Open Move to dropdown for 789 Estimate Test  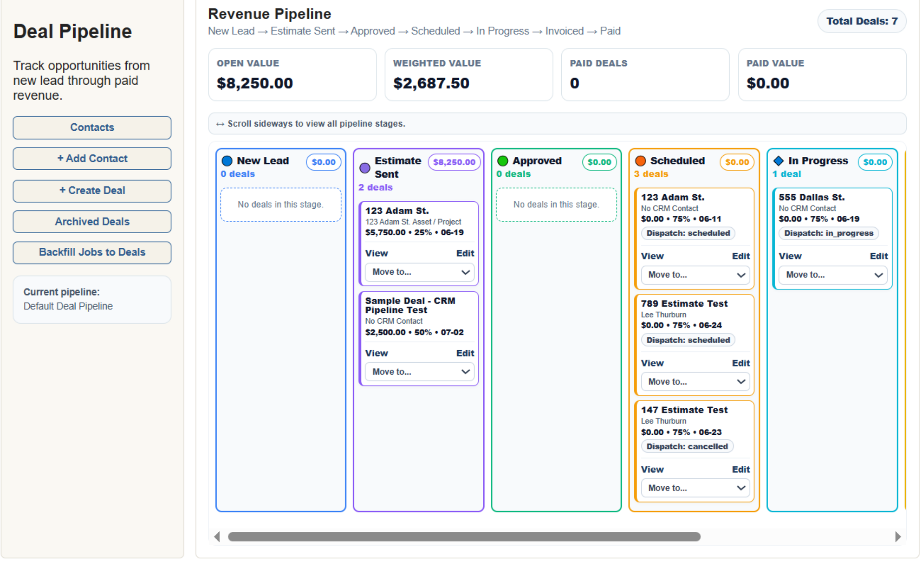click(695, 382)
